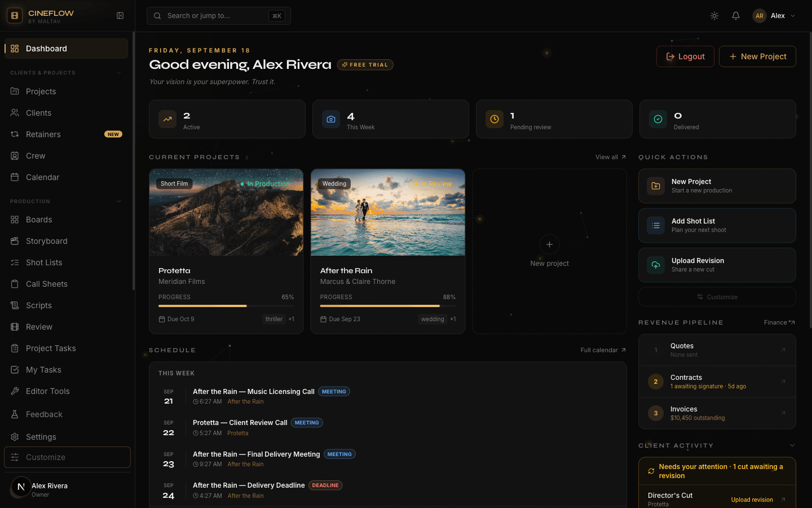Click the Delivered checkmark icon

658,119
